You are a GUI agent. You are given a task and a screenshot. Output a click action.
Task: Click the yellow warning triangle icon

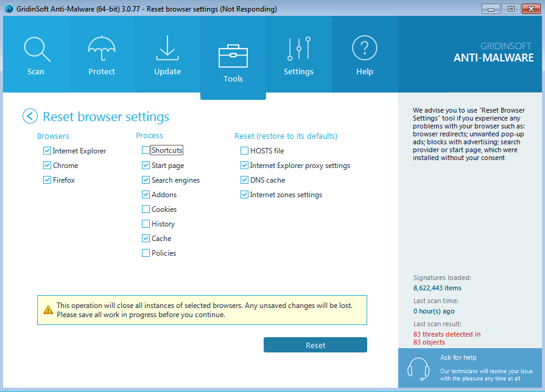click(x=48, y=310)
